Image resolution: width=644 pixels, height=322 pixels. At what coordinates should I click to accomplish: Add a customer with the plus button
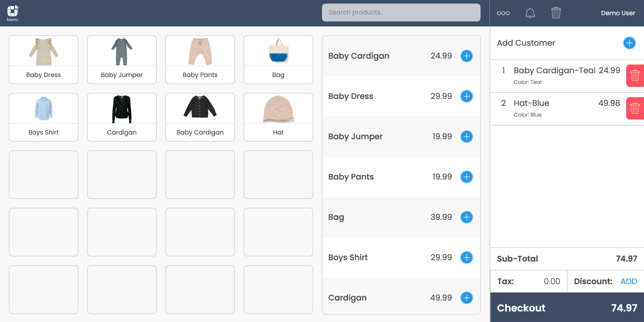(629, 43)
